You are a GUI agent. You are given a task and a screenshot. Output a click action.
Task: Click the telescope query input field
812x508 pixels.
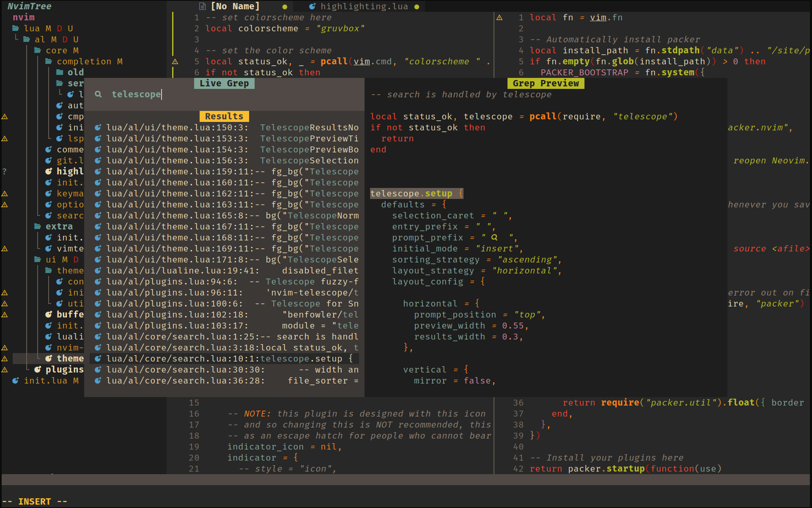pos(224,94)
